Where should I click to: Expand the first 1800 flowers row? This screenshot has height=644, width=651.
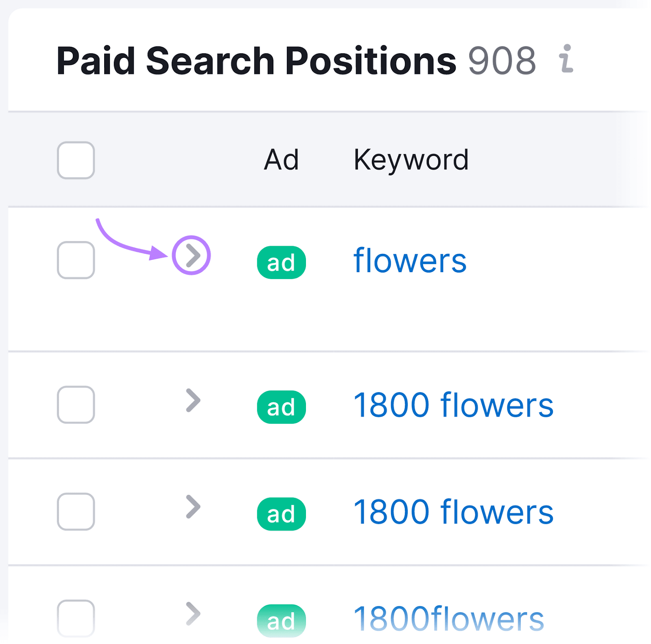pyautogui.click(x=194, y=401)
